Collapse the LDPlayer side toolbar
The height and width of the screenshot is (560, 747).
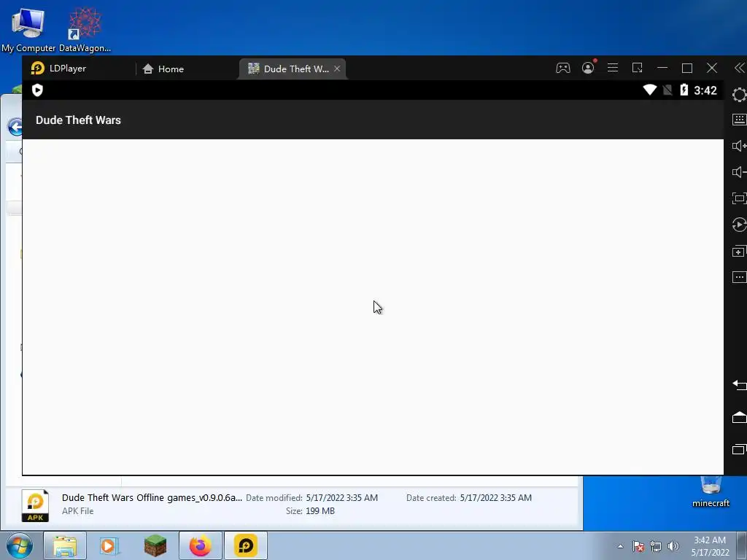coord(740,68)
